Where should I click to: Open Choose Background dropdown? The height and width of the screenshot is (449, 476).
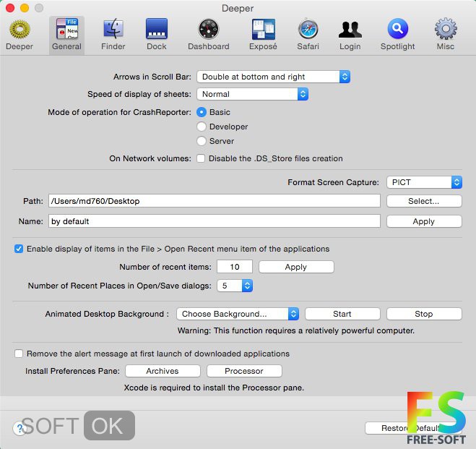[238, 314]
